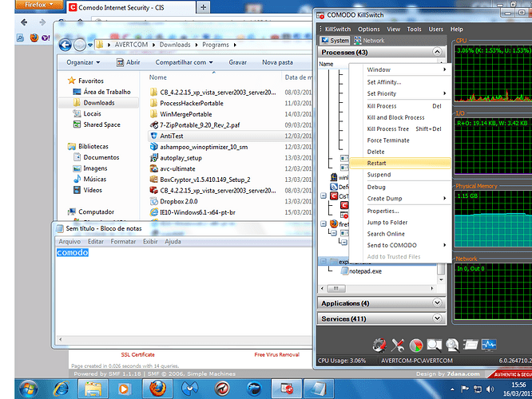The height and width of the screenshot is (399, 532).
Task: Open the Formatar menu in Notepad
Action: tap(123, 241)
